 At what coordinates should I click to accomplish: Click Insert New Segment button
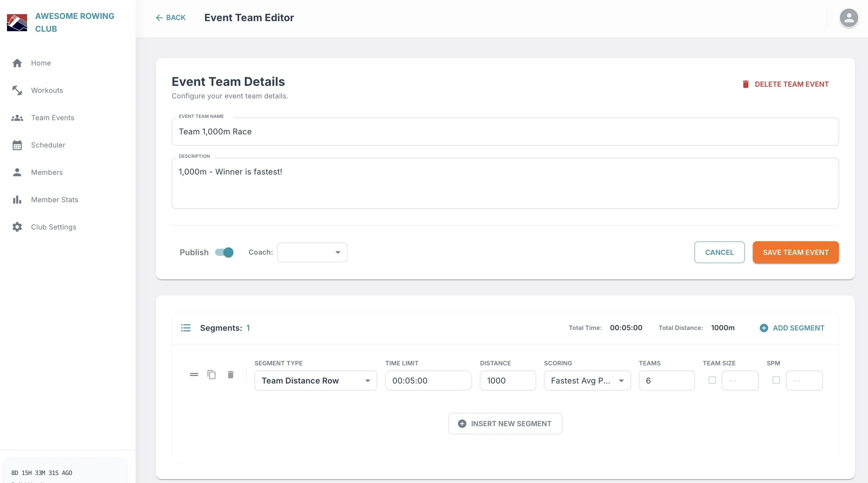(505, 424)
